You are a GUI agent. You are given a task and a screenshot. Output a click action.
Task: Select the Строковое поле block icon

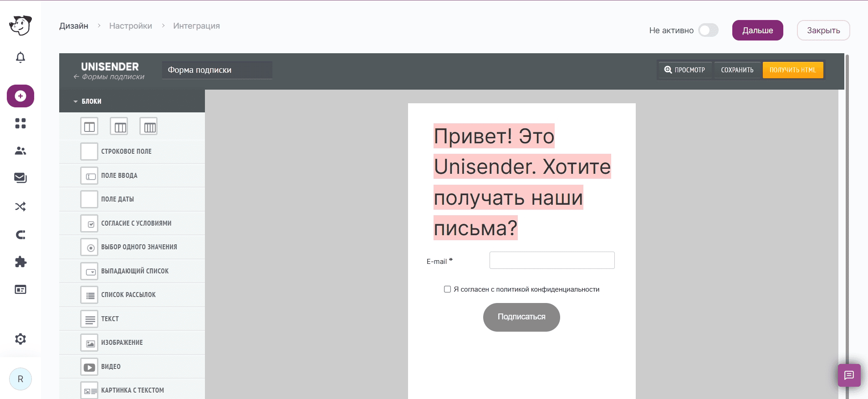(x=89, y=152)
